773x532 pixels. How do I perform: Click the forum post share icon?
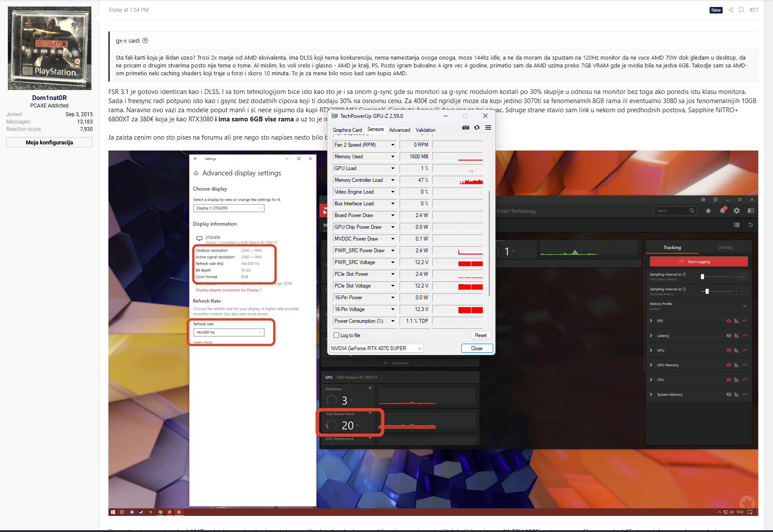(731, 10)
